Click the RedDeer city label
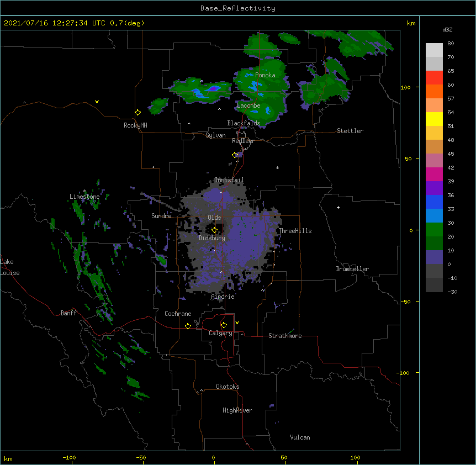This screenshot has width=476, height=465. click(x=243, y=141)
